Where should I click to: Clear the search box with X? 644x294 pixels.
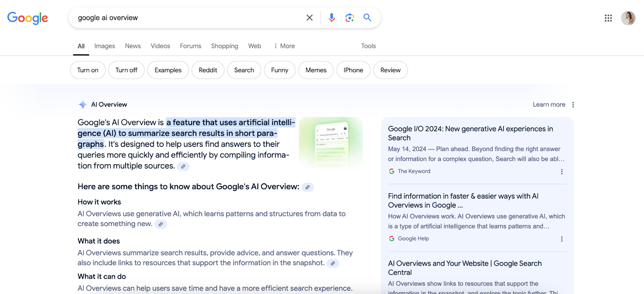click(x=310, y=18)
